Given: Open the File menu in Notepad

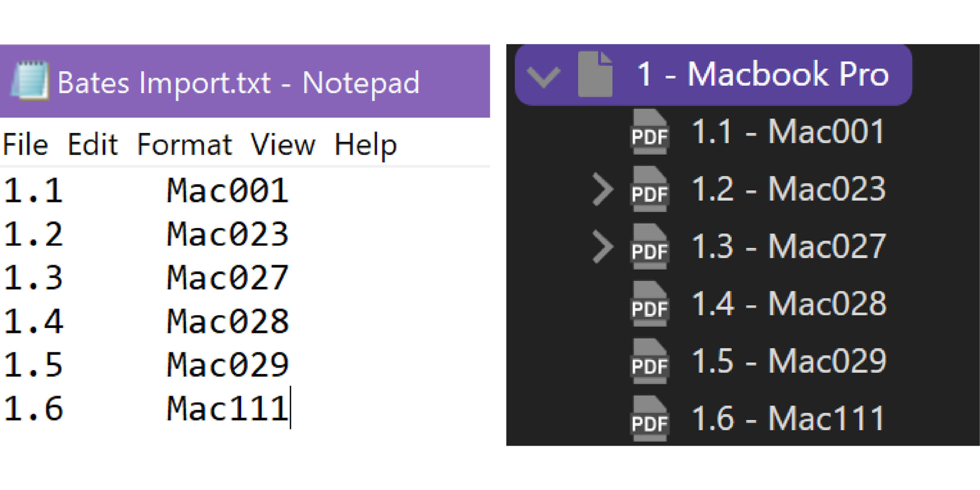Looking at the screenshot, I should click(x=25, y=145).
